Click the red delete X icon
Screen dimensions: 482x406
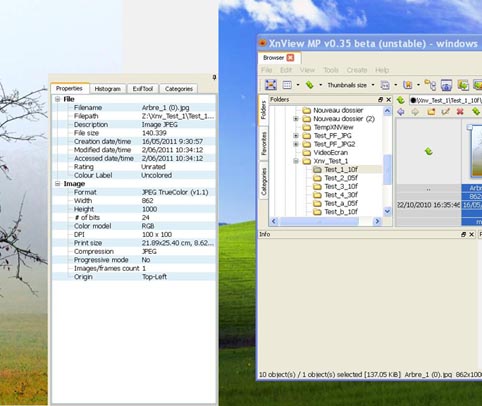click(x=460, y=111)
